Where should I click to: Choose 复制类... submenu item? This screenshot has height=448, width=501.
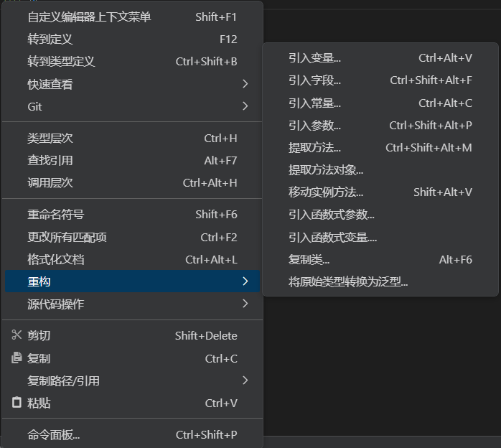(380, 259)
